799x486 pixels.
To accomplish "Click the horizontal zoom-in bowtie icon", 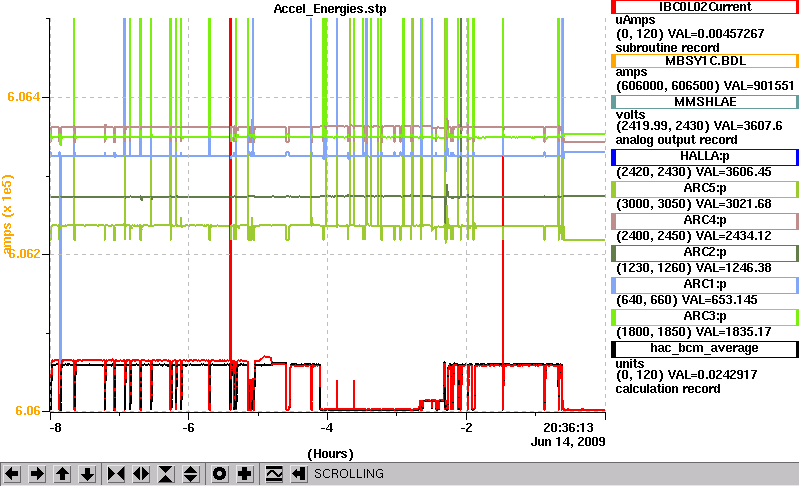I will point(116,474).
